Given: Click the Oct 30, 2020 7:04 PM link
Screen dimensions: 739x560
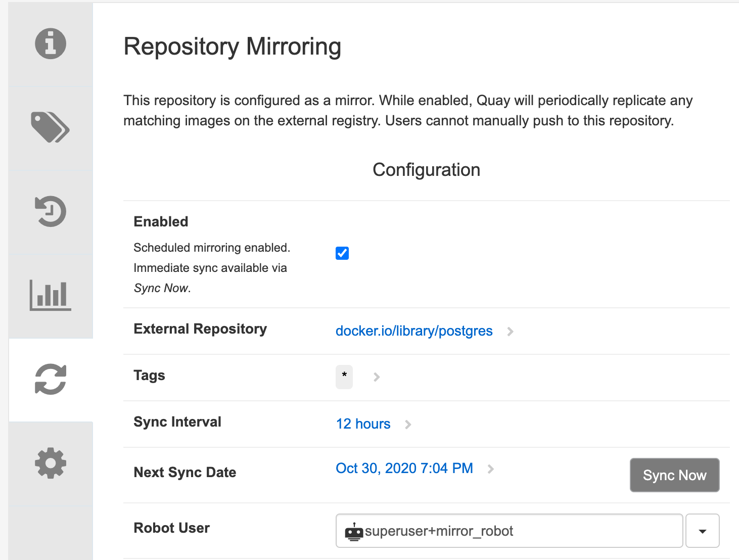Looking at the screenshot, I should [x=404, y=469].
